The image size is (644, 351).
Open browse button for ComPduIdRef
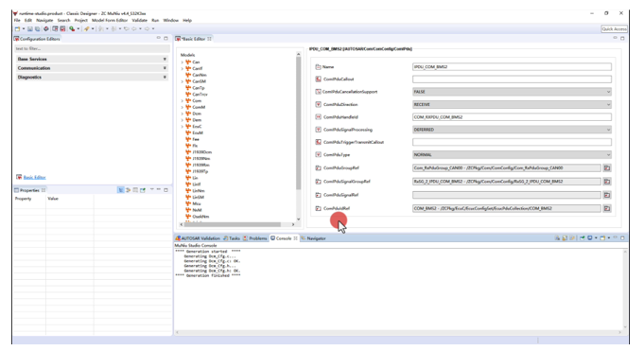(x=606, y=208)
